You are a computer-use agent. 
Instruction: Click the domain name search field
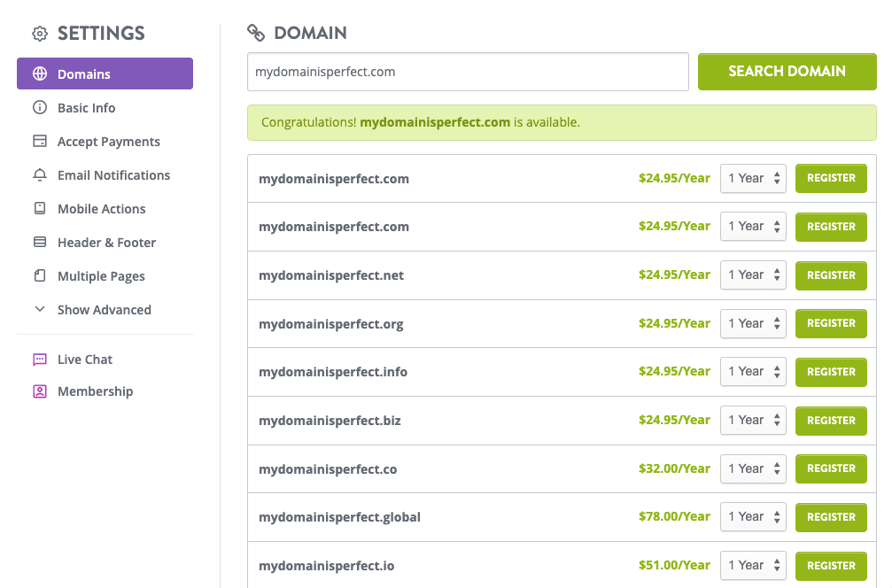click(x=468, y=72)
